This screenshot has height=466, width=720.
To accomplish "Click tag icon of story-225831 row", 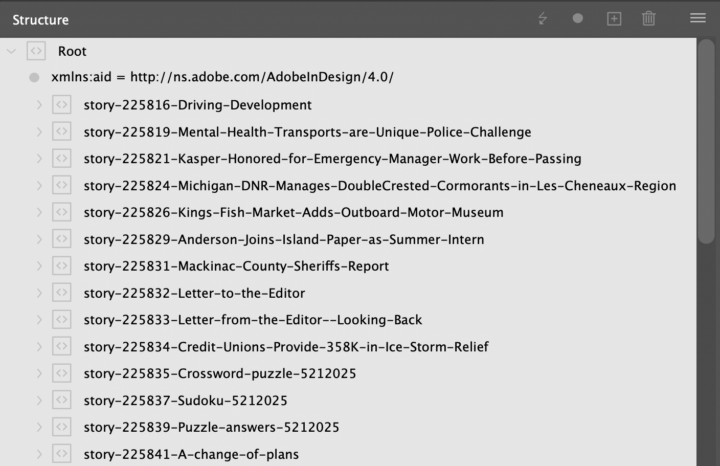I will (62, 266).
